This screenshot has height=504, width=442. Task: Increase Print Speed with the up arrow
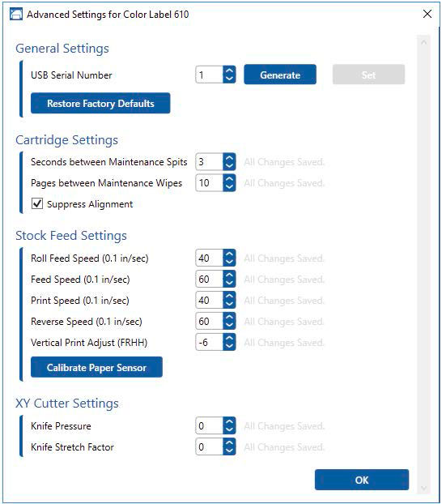229,297
